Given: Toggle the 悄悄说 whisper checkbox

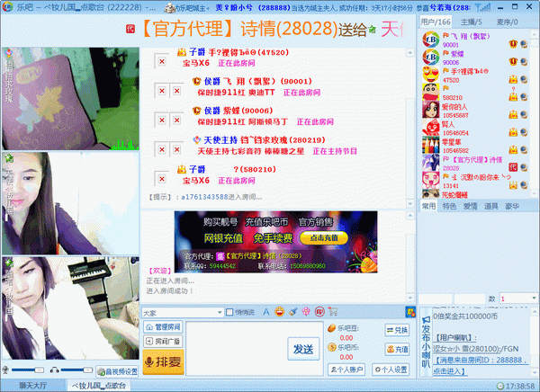Looking at the screenshot, I should (229, 312).
